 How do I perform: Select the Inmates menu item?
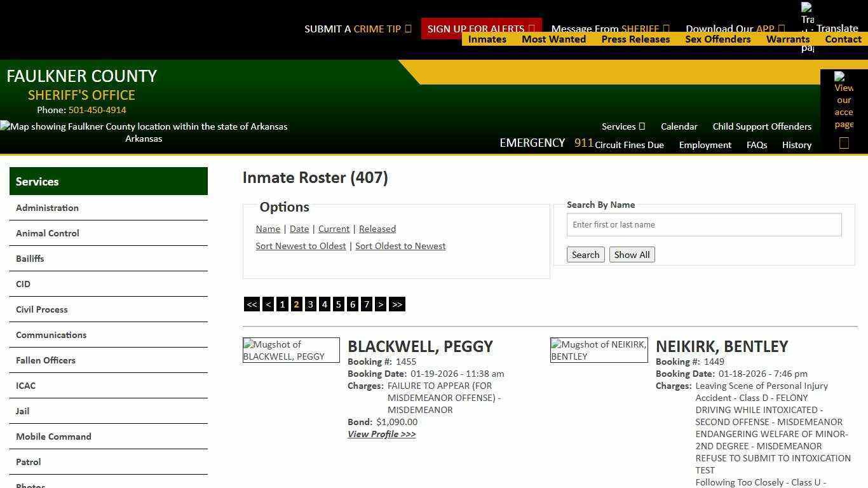(487, 39)
